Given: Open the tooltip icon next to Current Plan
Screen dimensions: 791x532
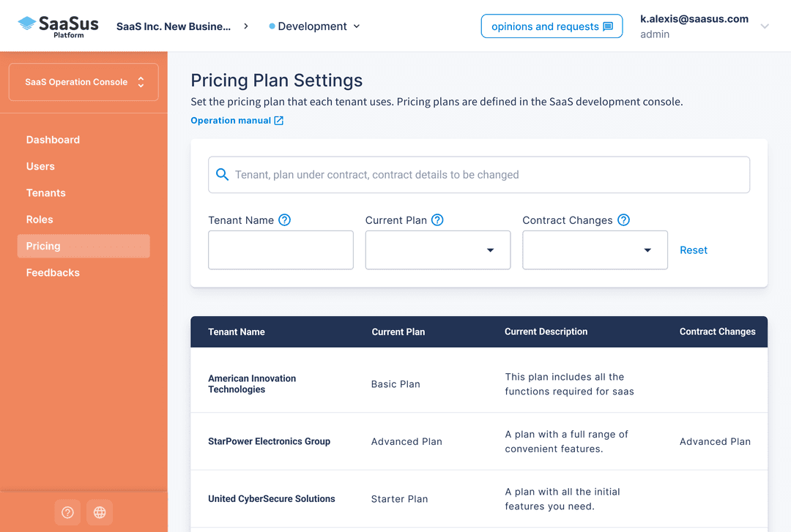Looking at the screenshot, I should (x=437, y=220).
